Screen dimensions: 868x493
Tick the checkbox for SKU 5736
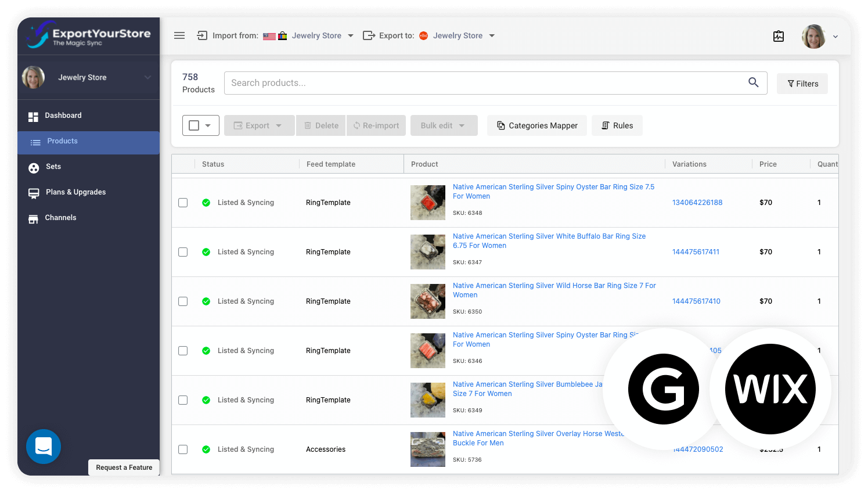coord(183,449)
